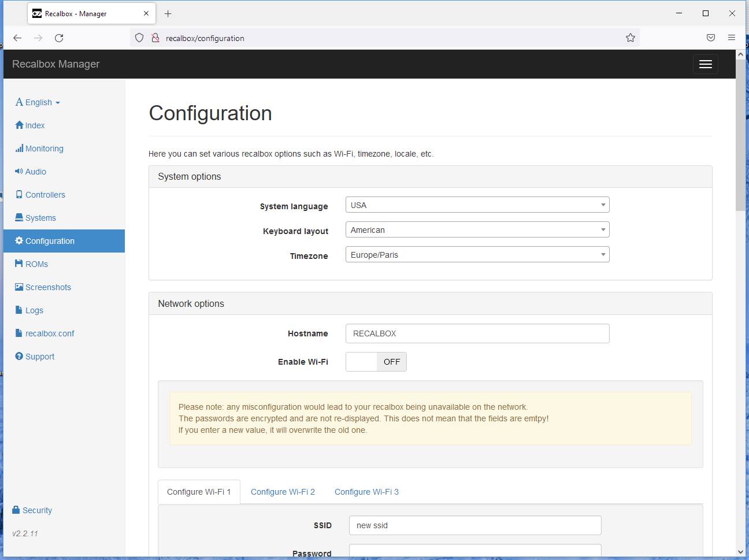Switch to Configure Wi-Fi 2 tab

(283, 492)
